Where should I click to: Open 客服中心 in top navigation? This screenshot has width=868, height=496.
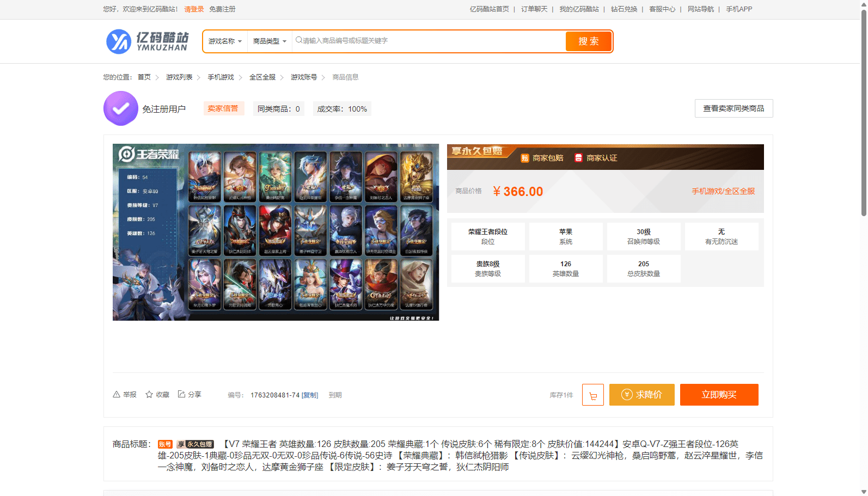[662, 9]
